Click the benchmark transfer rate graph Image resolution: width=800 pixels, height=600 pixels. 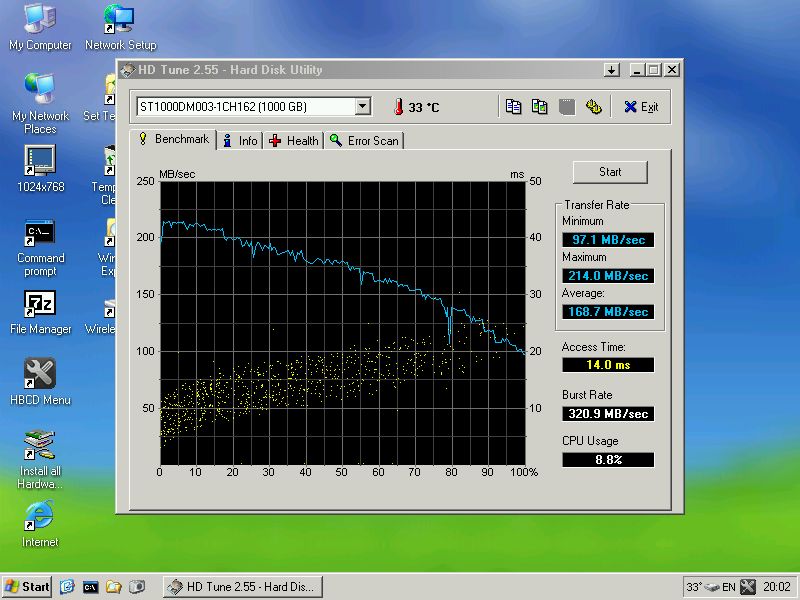pyautogui.click(x=343, y=323)
